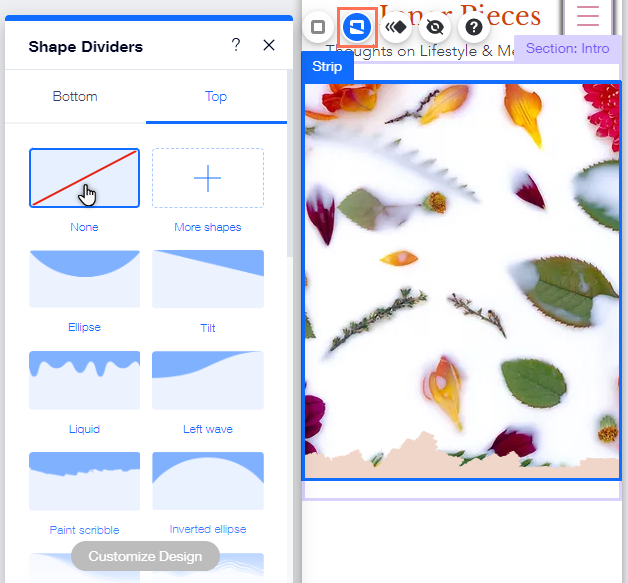This screenshot has width=628, height=583.
Task: Pick the Liquid shape divider
Action: (84, 380)
